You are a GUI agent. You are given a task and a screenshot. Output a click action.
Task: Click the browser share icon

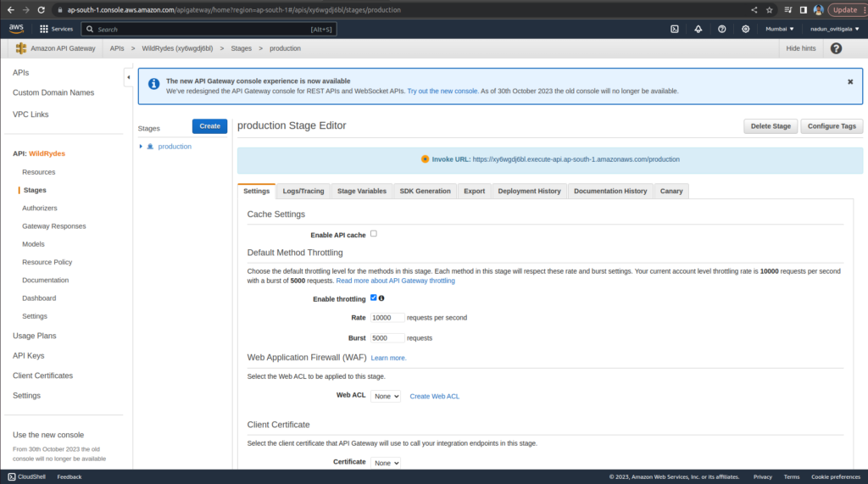[x=754, y=10]
